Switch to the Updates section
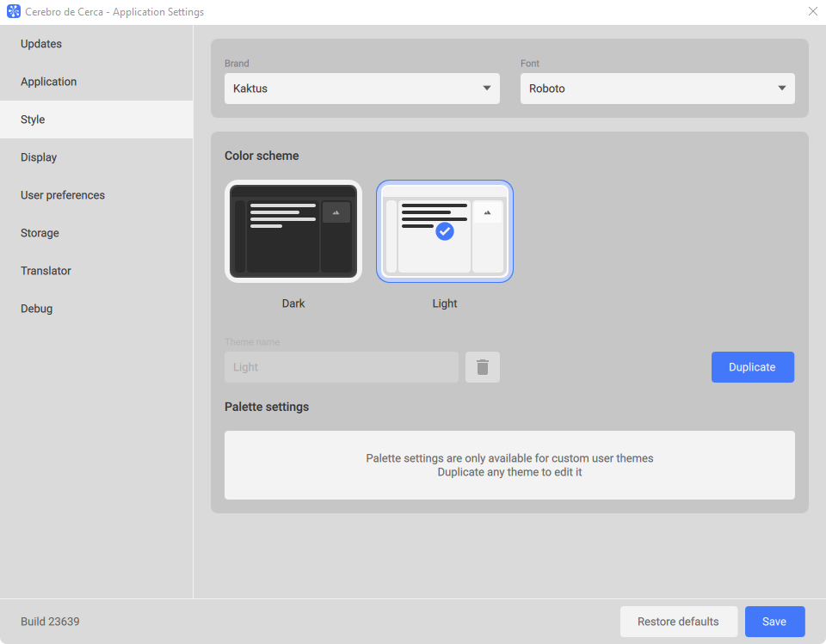 pyautogui.click(x=40, y=43)
